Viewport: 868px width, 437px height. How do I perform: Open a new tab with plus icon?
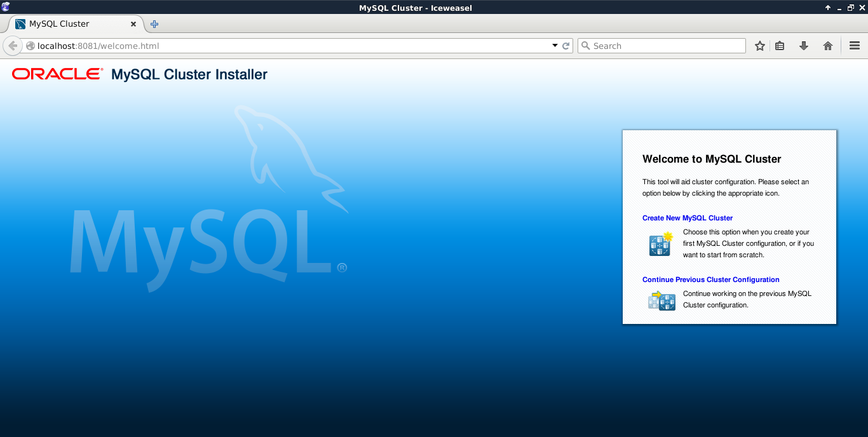pos(154,24)
